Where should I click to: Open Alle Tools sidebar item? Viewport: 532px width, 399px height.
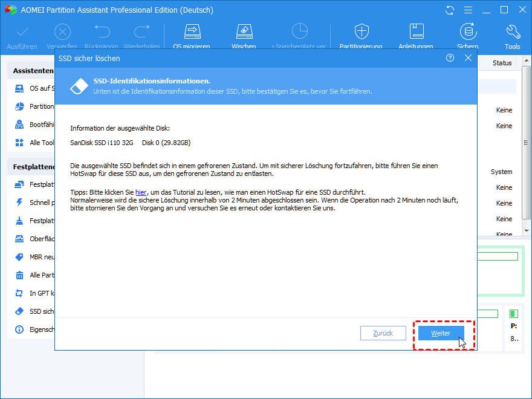coord(34,143)
